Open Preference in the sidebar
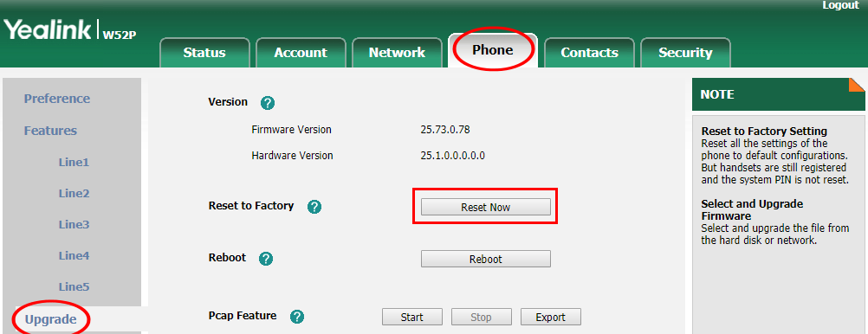 [x=57, y=99]
